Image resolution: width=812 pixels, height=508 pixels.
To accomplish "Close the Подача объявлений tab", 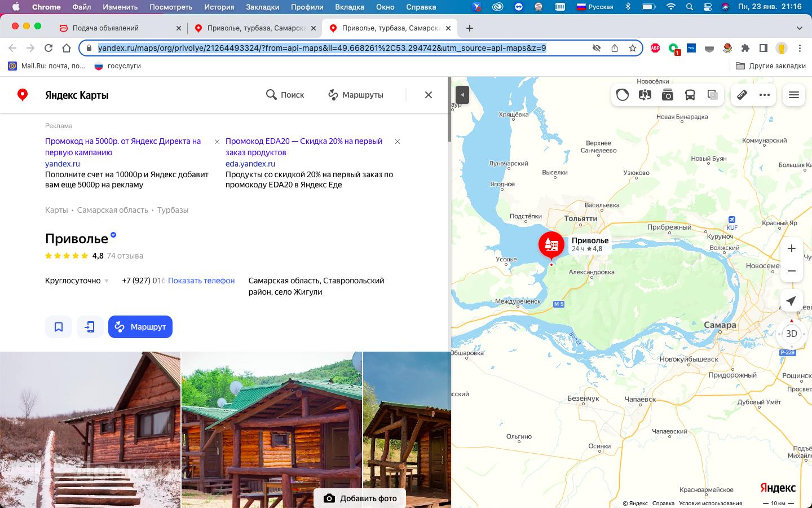I will (x=179, y=28).
